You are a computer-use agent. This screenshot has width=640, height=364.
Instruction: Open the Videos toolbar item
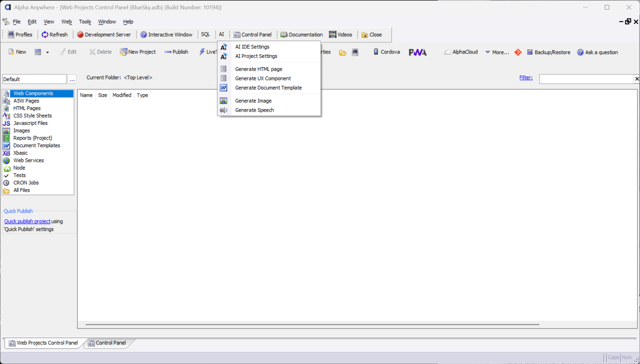point(341,34)
